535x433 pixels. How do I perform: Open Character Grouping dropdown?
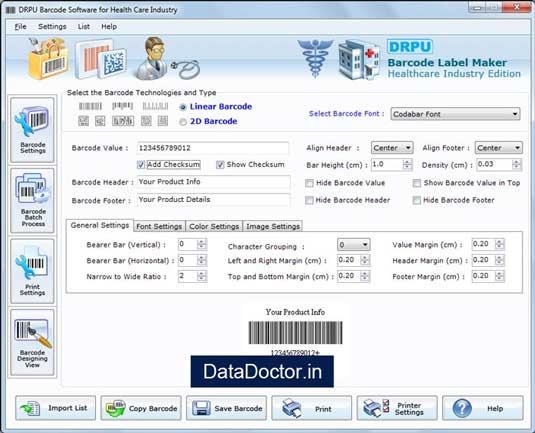(x=353, y=245)
